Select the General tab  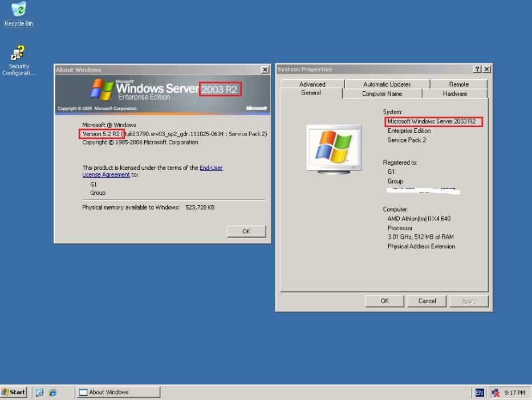coord(311,93)
